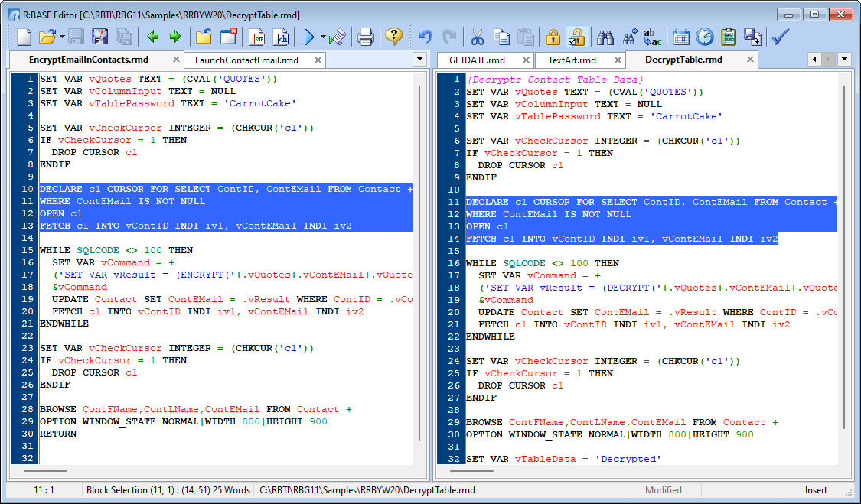Switch to LaunchContactEmail.rmd tab
Screen dimensions: 861x504
click(x=246, y=60)
